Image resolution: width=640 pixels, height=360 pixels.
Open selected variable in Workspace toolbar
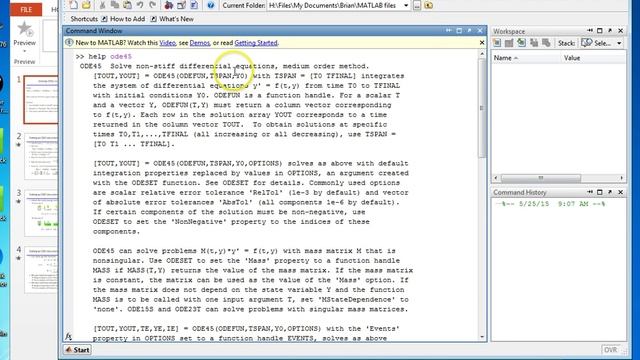coord(509,42)
